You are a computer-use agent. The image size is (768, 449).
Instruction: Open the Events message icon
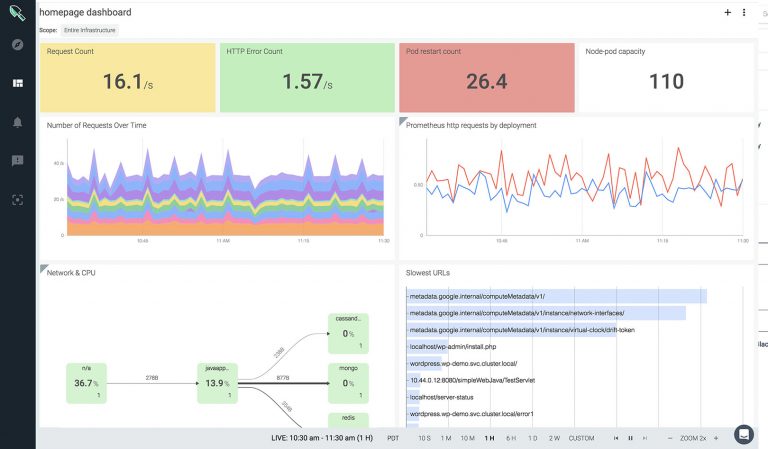pos(17,161)
